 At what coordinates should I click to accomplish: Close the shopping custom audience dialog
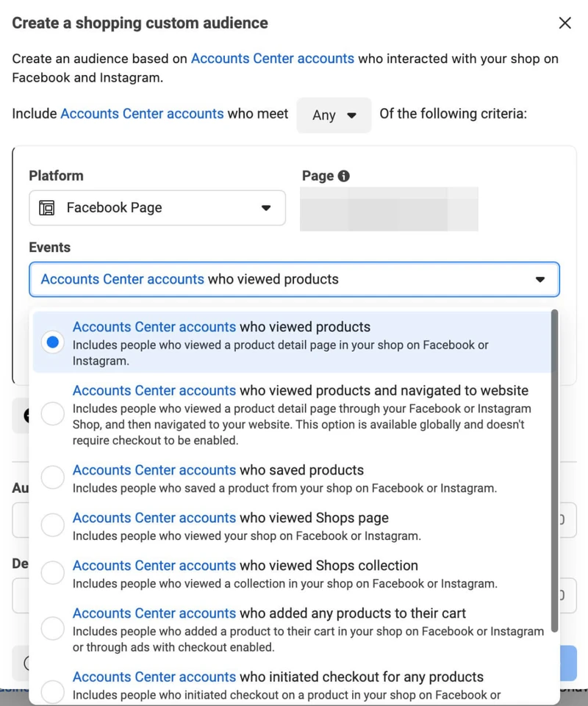tap(564, 23)
